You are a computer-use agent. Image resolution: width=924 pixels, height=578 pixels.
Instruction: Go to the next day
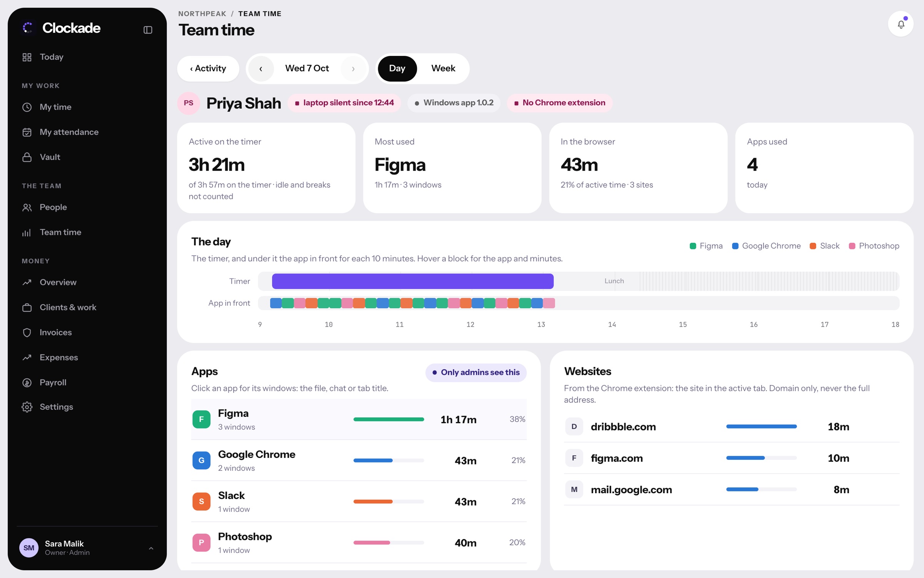click(x=353, y=69)
